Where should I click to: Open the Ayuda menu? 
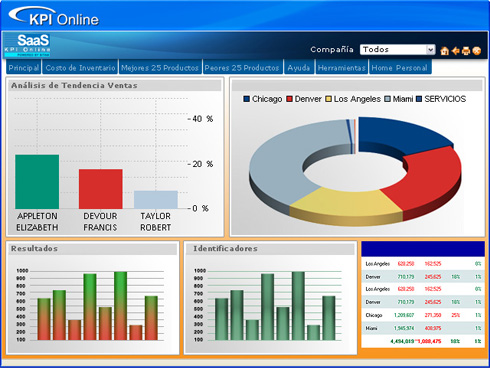pos(299,67)
